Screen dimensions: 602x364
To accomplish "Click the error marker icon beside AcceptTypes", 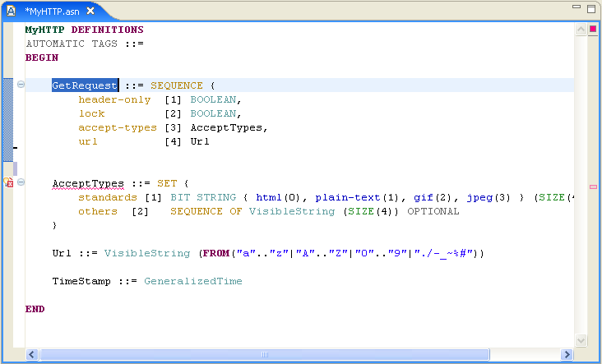I will click(x=8, y=182).
